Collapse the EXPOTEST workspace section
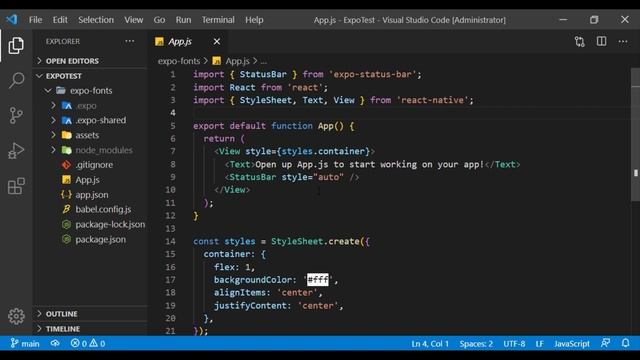 [x=90, y=76]
